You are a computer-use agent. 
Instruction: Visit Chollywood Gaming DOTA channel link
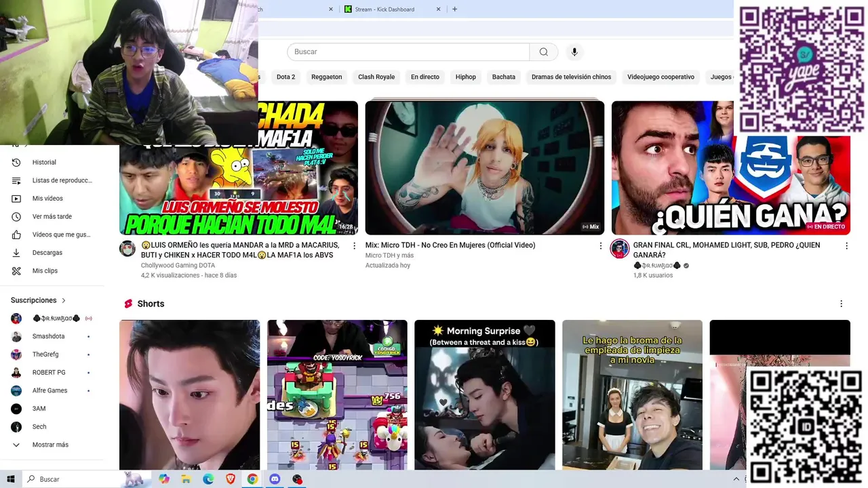[178, 266]
